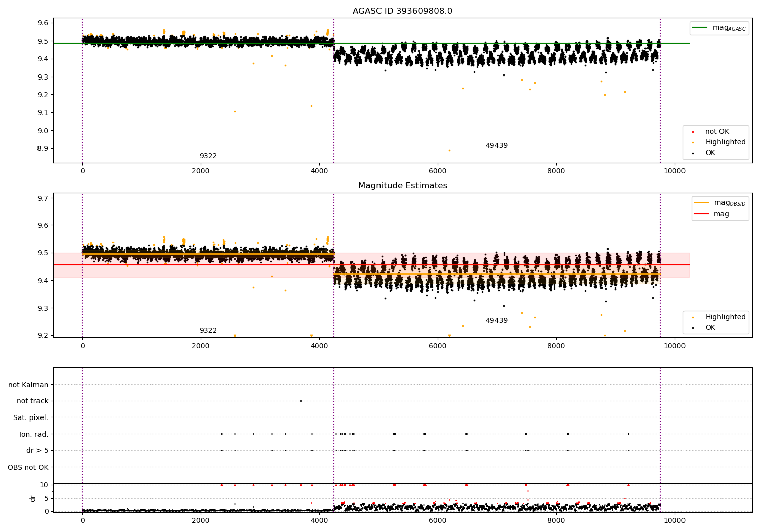The image size is (760, 532).
Task: Select 'OK' entry in Magnitude Estimates legend
Action: (x=710, y=328)
